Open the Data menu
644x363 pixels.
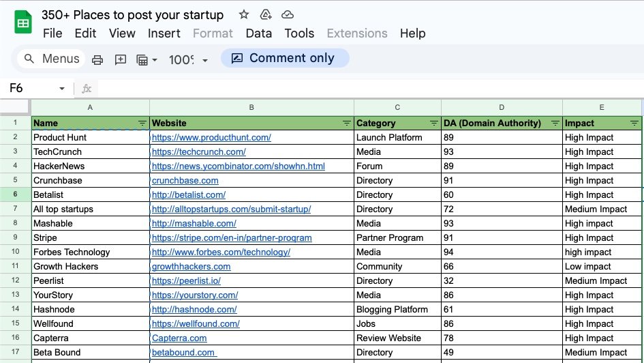(259, 33)
